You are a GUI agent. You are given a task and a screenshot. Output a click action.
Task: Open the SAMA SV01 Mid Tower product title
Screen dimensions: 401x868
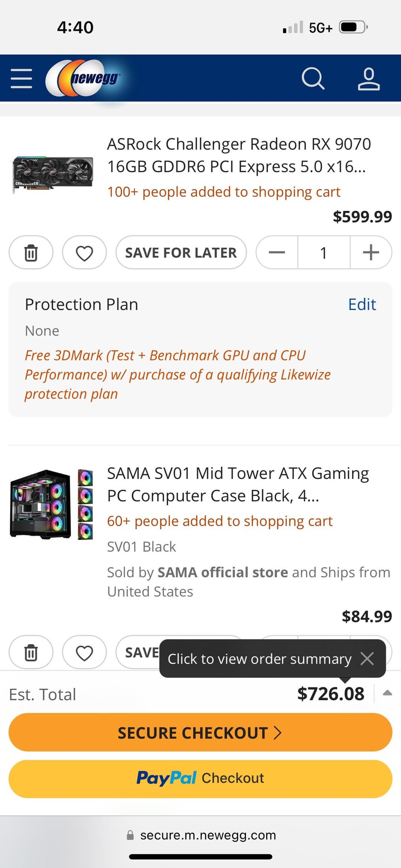click(238, 484)
